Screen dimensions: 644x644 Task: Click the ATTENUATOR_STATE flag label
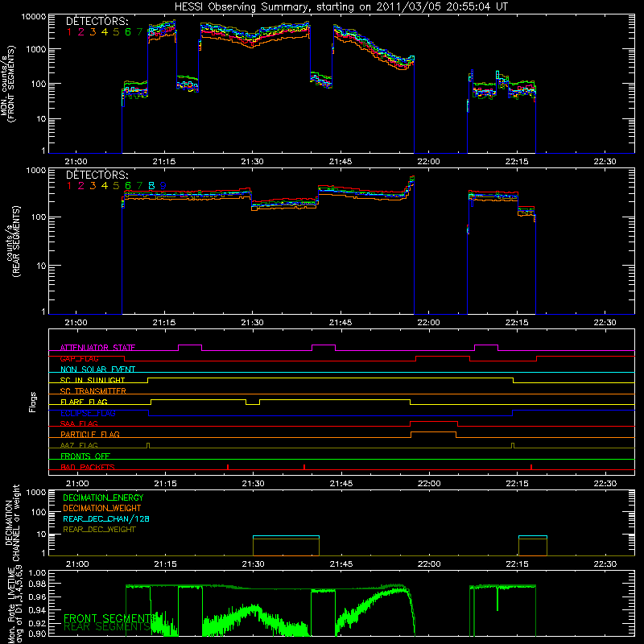pyautogui.click(x=97, y=348)
